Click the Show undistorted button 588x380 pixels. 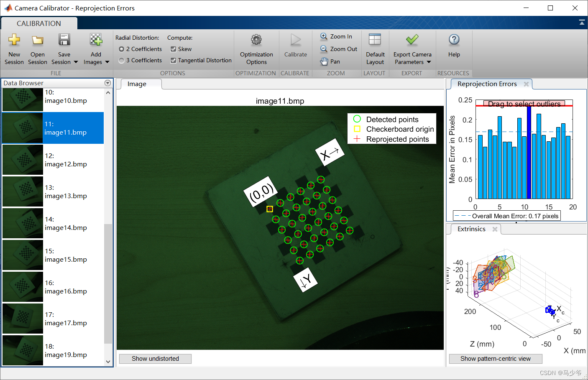pos(155,359)
